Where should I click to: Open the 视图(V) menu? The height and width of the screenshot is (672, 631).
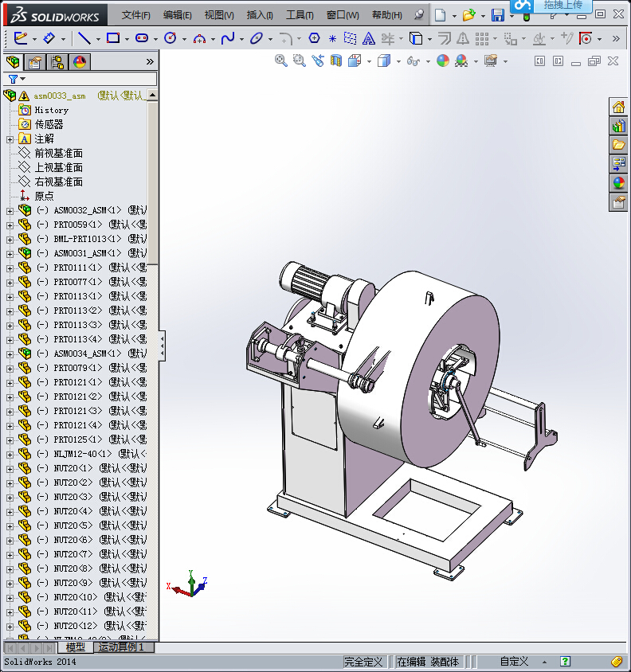click(x=219, y=15)
